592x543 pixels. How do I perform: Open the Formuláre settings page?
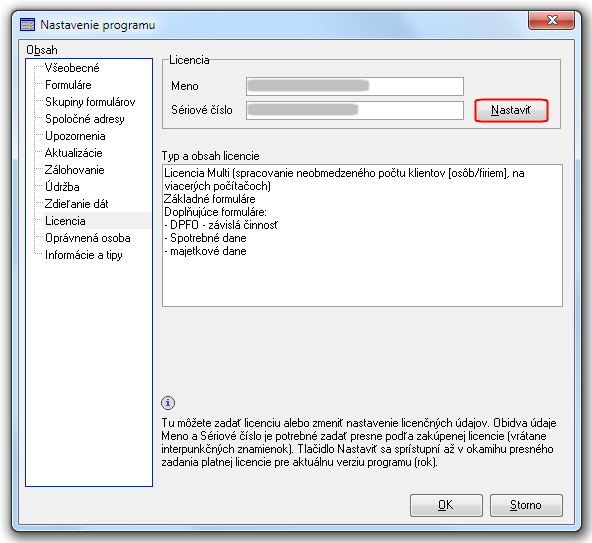tap(68, 85)
